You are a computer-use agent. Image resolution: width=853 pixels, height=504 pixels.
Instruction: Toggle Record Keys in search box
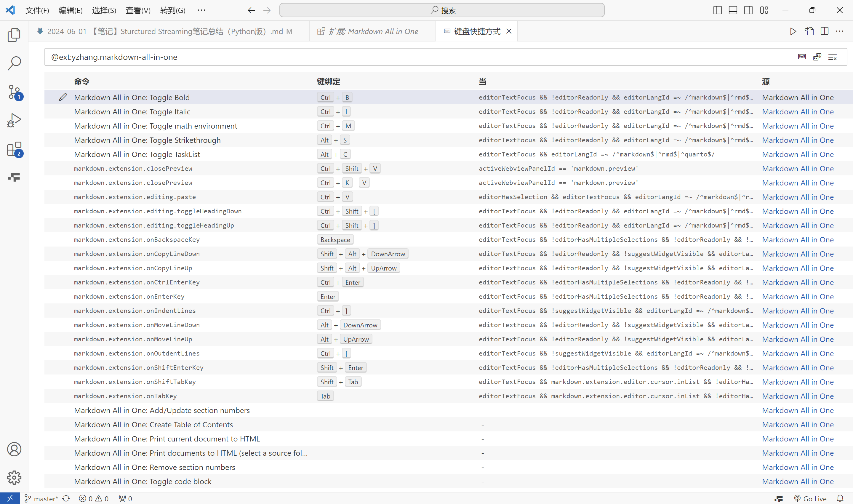(x=802, y=57)
